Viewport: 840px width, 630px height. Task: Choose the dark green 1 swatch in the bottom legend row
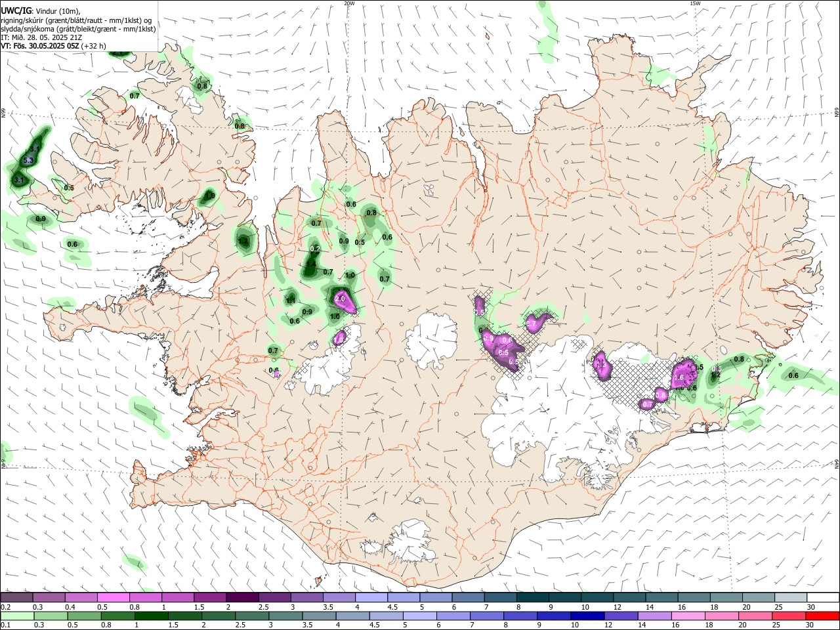click(151, 616)
